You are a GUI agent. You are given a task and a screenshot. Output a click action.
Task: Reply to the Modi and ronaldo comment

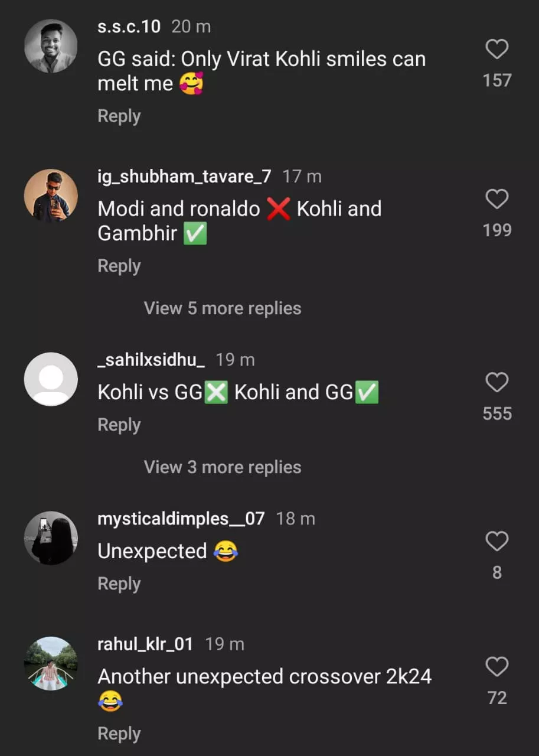(119, 266)
